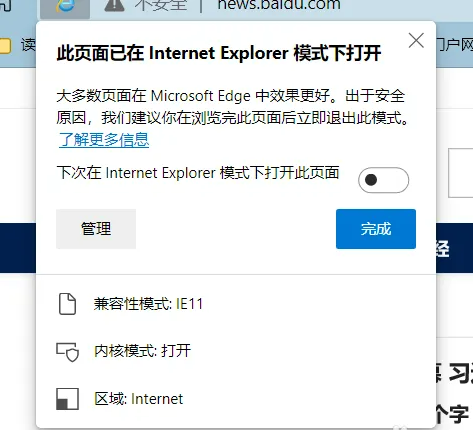Screen dimensions: 474x430
Task: Click the yellow folder bookmark icon
Action: pos(5,46)
